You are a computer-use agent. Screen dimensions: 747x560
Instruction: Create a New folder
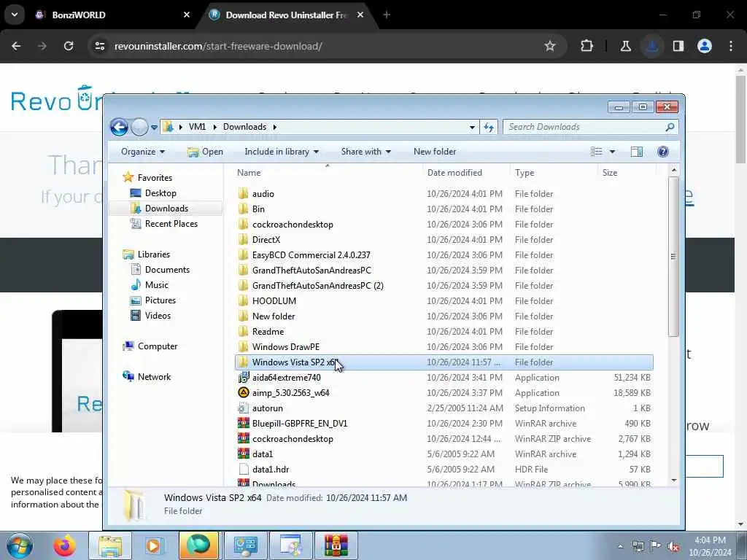[x=435, y=152]
